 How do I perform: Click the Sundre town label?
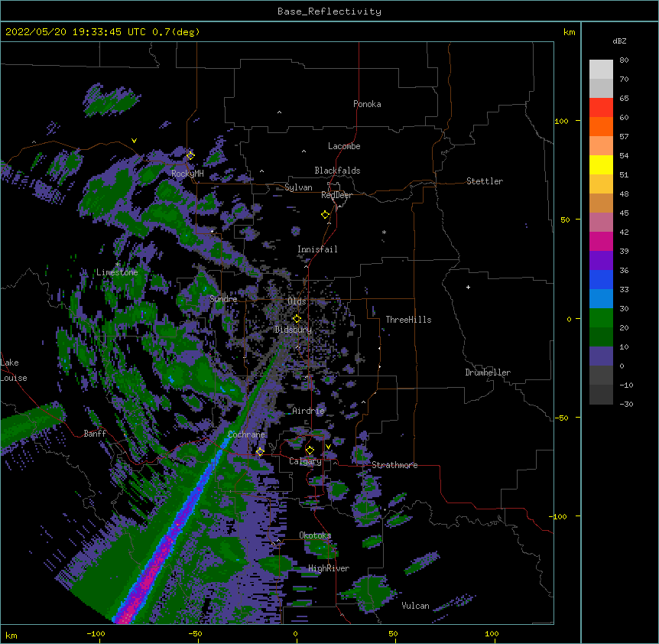[223, 299]
